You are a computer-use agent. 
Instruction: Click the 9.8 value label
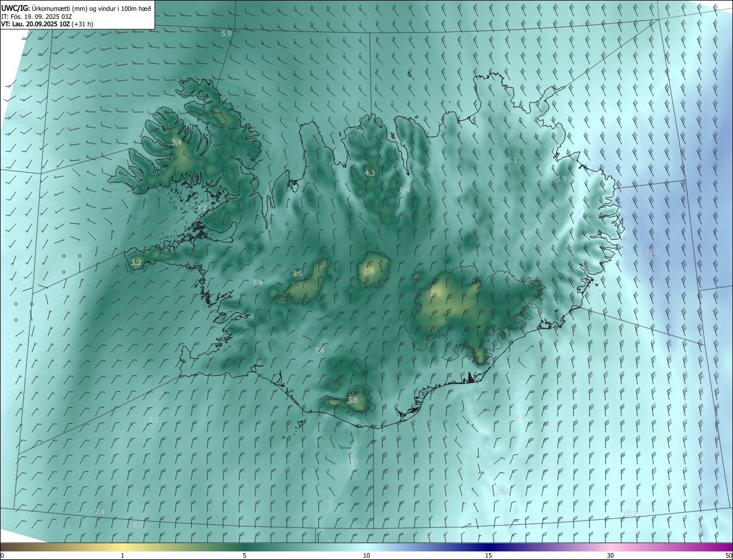(x=521, y=417)
